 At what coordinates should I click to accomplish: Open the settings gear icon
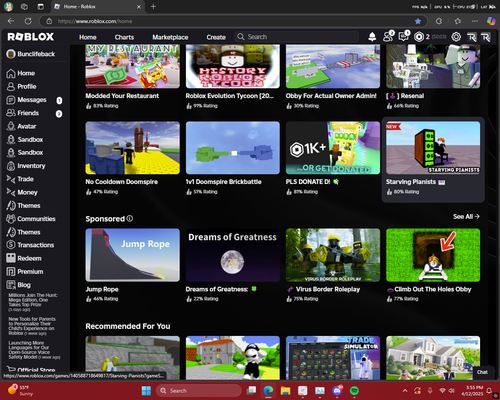[x=456, y=37]
